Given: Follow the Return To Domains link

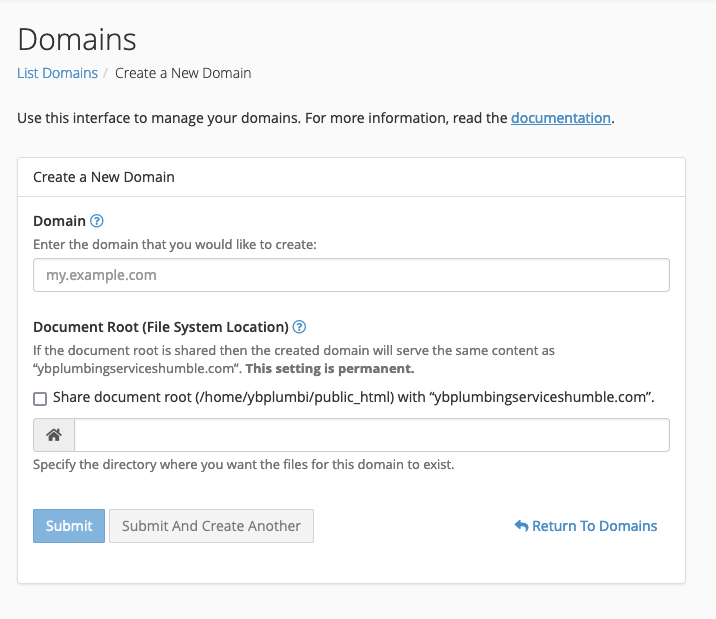Looking at the screenshot, I should [594, 526].
